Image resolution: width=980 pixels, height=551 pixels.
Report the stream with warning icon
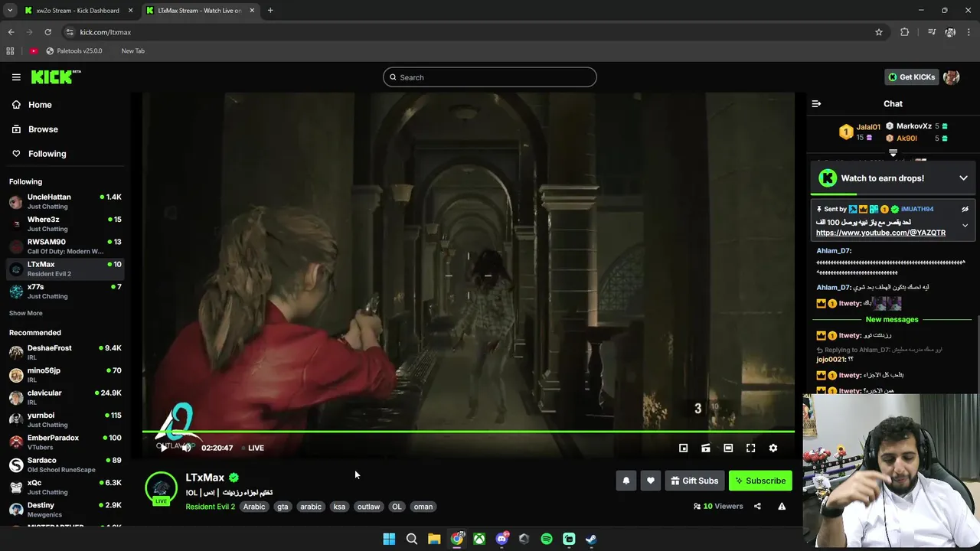click(782, 506)
